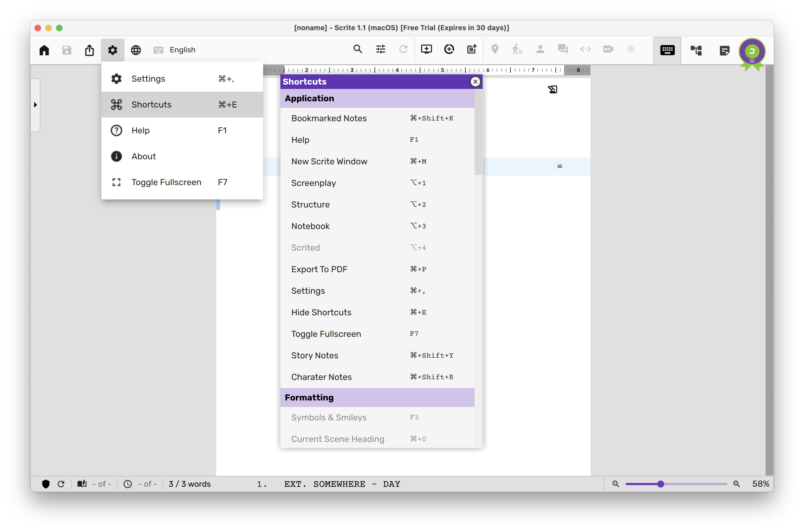The width and height of the screenshot is (804, 532).
Task: Open the language globe icon
Action: point(136,50)
